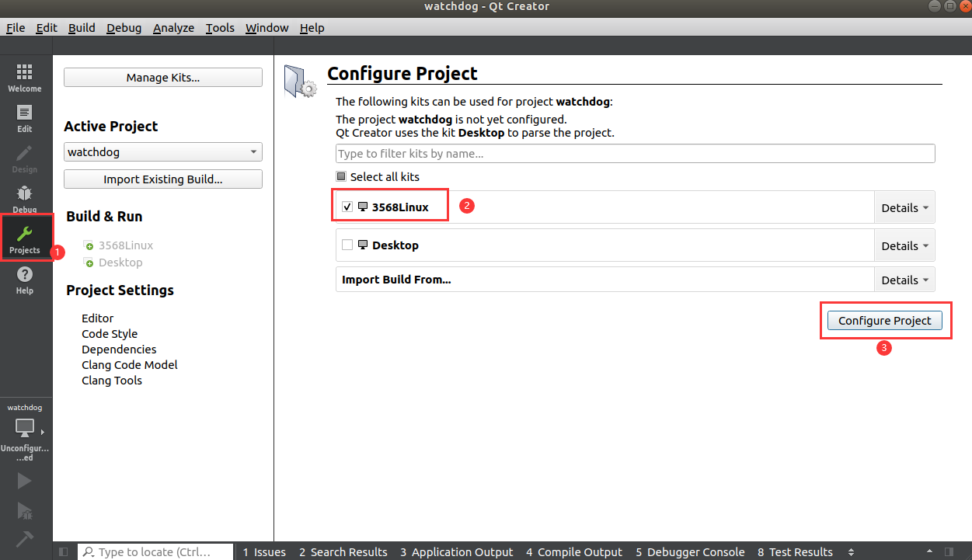This screenshot has height=560, width=972.
Task: Open the Edit menu
Action: [47, 28]
